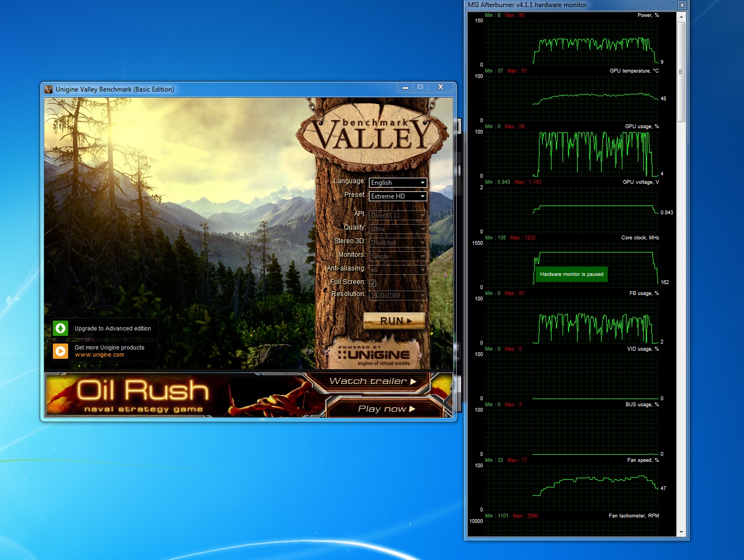Click "Min : 135" in the Core clock graph
The height and width of the screenshot is (560, 744).
tap(495, 238)
